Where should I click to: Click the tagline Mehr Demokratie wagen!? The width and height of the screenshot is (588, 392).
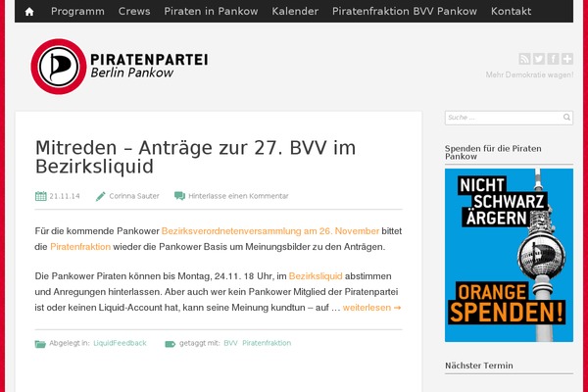coord(529,74)
